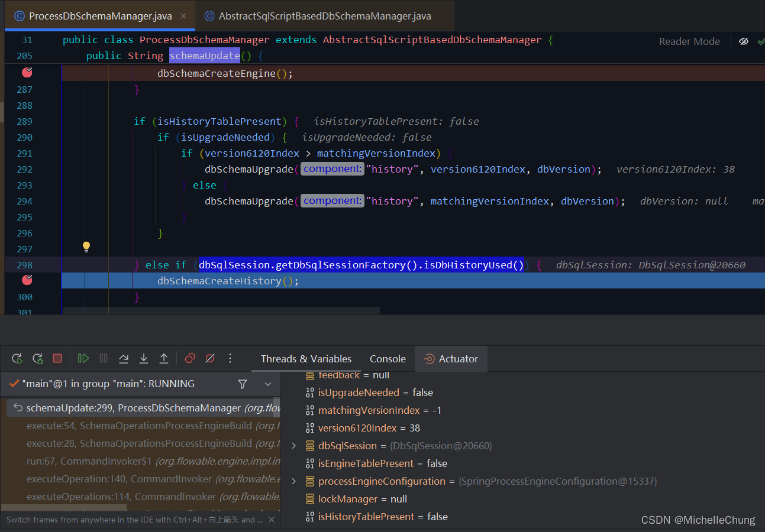Select the feedback = null variable
765x532 pixels.
tap(347, 375)
